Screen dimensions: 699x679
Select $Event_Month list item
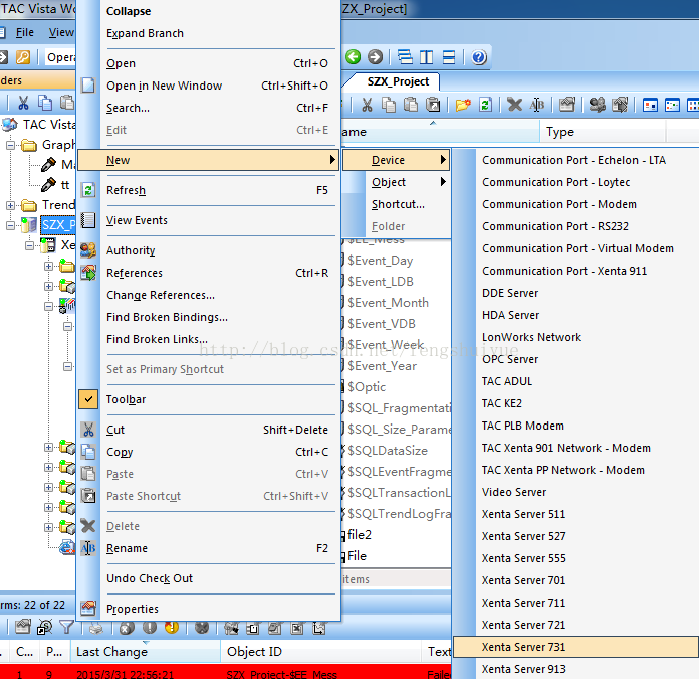click(x=388, y=303)
